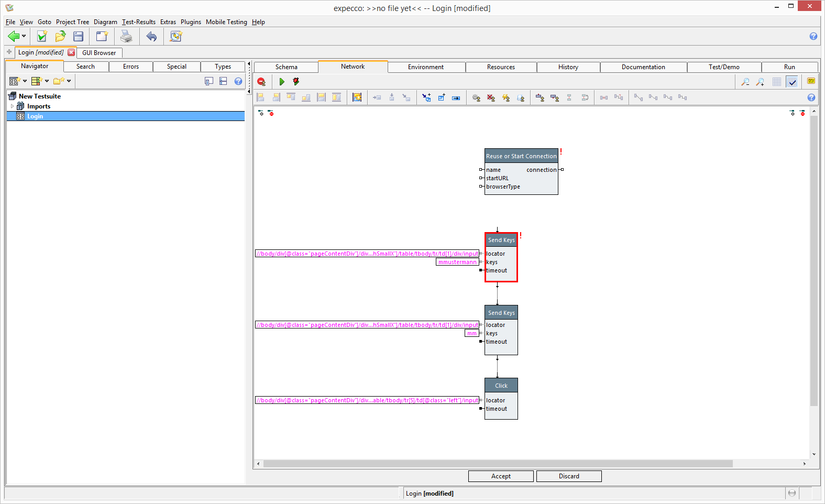Image resolution: width=825 pixels, height=504 pixels.
Task: Click the Accept button
Action: (500, 476)
